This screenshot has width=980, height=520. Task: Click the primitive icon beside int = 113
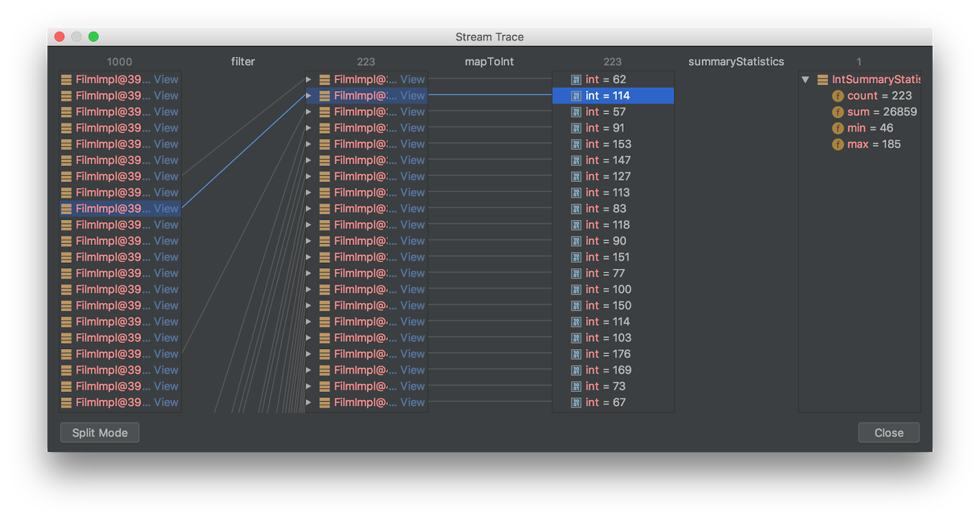pyautogui.click(x=576, y=193)
